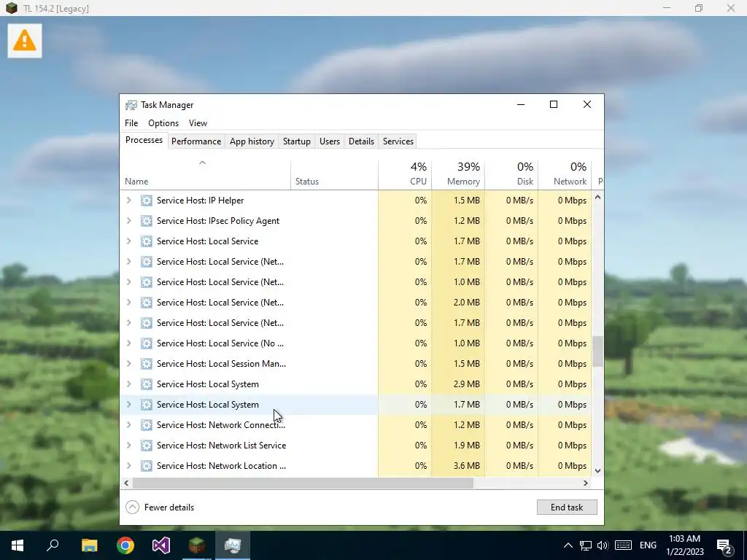
Task: Sort by the Memory column header
Action: pos(458,175)
